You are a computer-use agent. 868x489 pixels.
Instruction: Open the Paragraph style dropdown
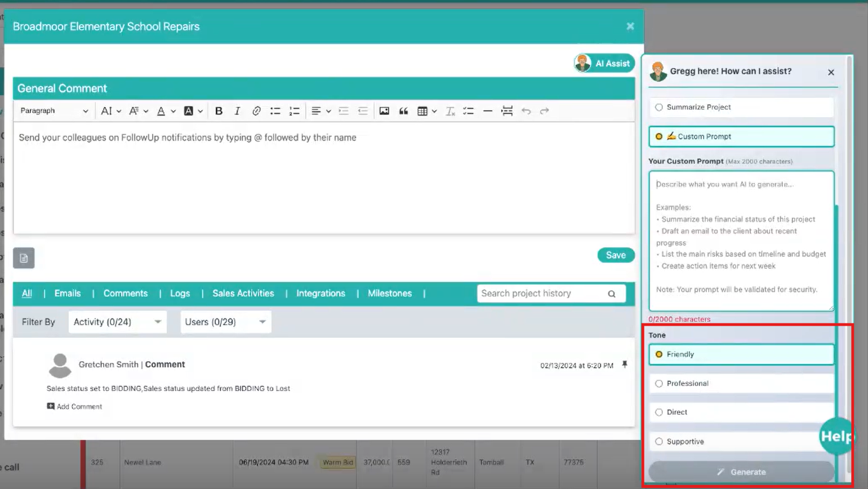[54, 111]
